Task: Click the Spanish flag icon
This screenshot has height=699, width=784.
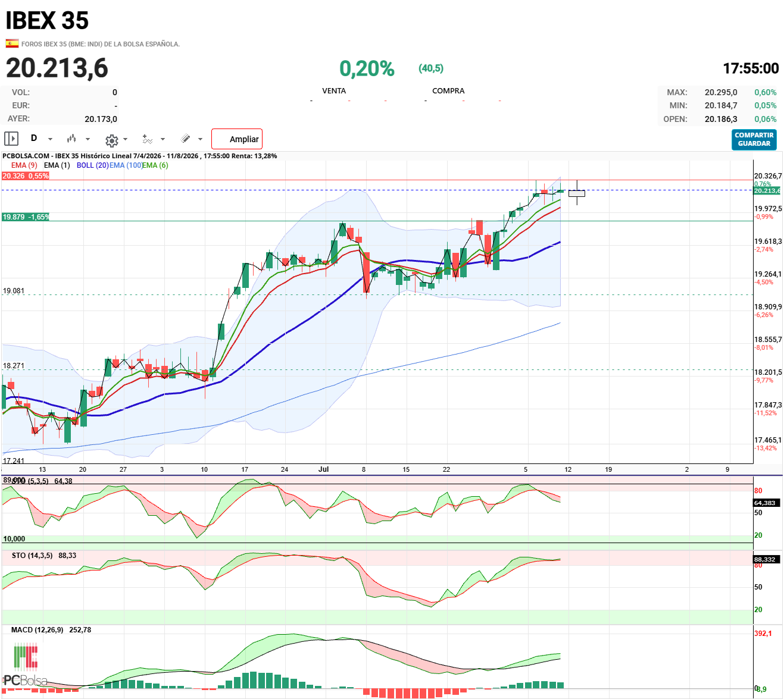Action: pos(12,43)
